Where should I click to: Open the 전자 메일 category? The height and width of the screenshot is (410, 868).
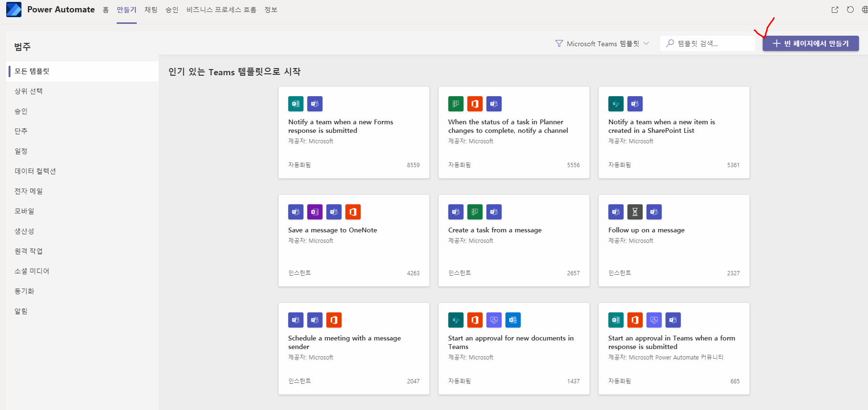tap(83, 191)
